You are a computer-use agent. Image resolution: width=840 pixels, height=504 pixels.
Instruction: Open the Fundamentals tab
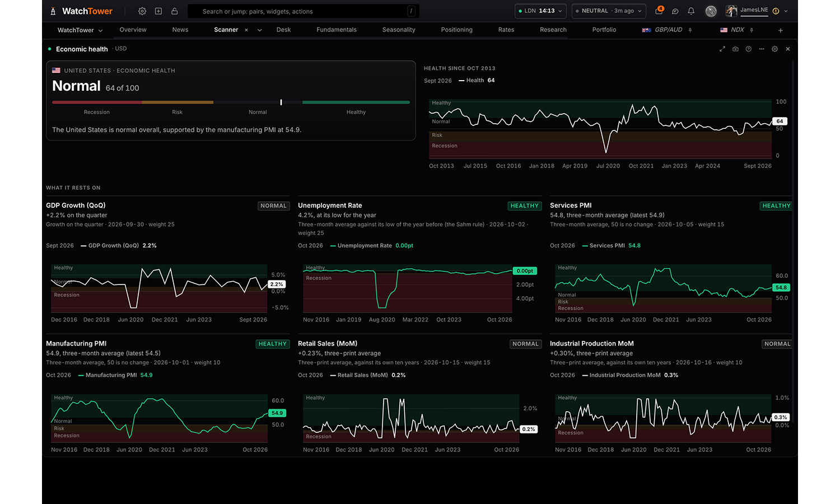point(337,30)
